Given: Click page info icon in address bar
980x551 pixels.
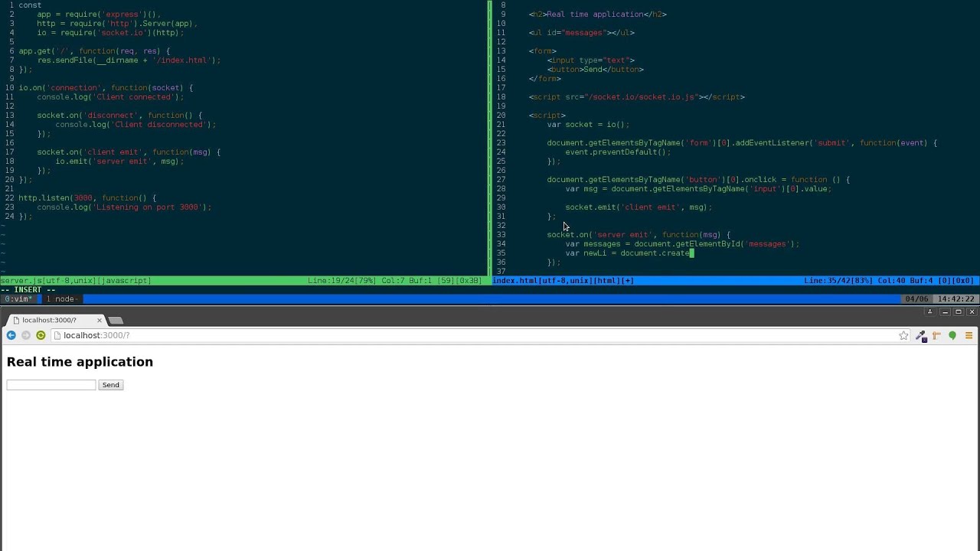Looking at the screenshot, I should 57,335.
